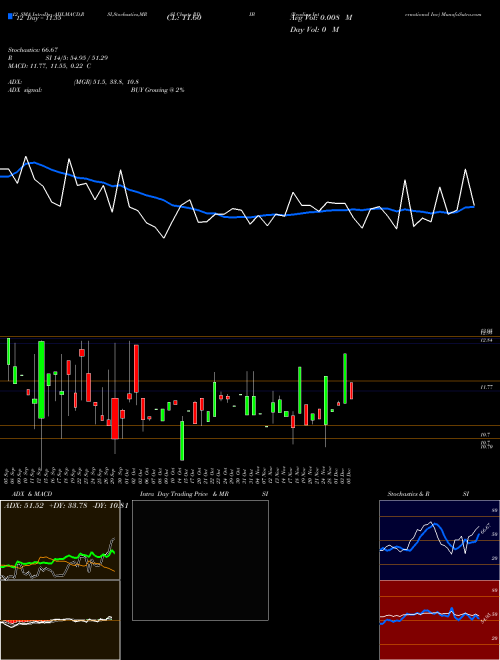Click the 'ADX & MACD' panel title
The image size is (500, 660).
point(32,494)
